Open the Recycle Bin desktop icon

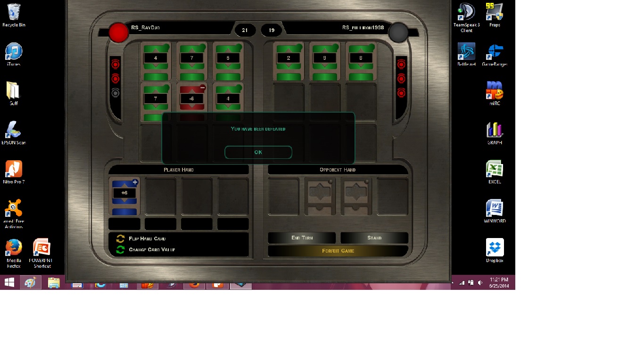(14, 15)
